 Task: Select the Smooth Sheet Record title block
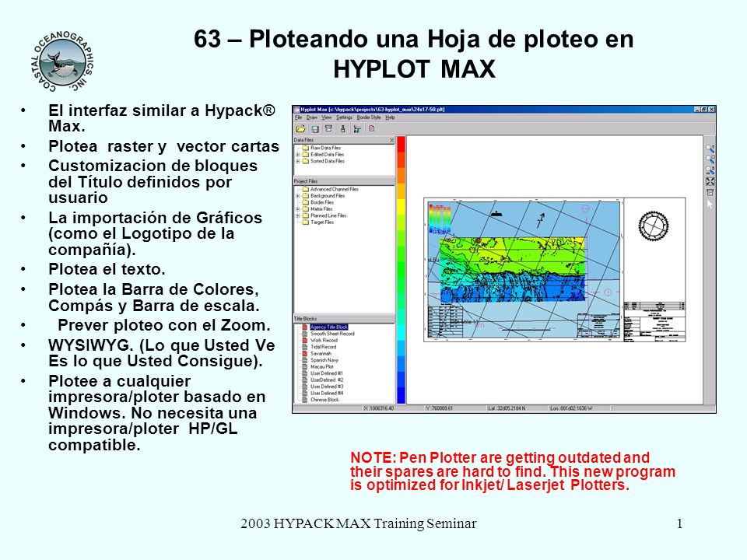pyautogui.click(x=332, y=334)
